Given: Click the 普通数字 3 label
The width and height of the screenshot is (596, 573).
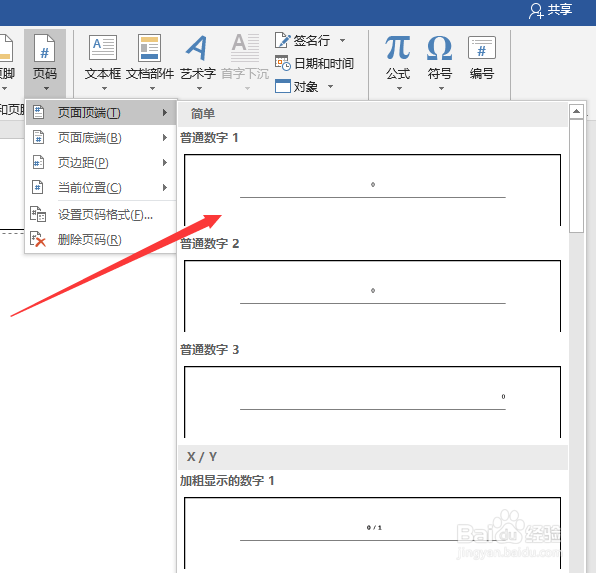Looking at the screenshot, I should click(209, 350).
